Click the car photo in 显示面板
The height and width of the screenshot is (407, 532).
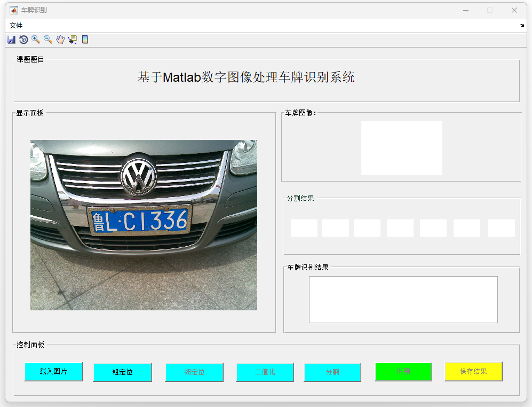pyautogui.click(x=144, y=225)
